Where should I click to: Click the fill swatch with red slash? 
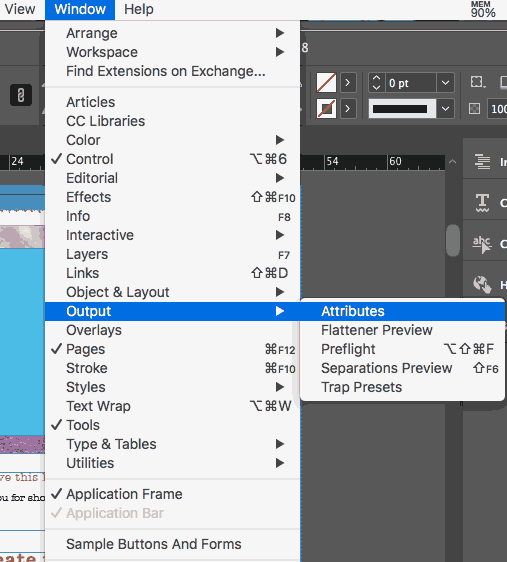(x=326, y=83)
